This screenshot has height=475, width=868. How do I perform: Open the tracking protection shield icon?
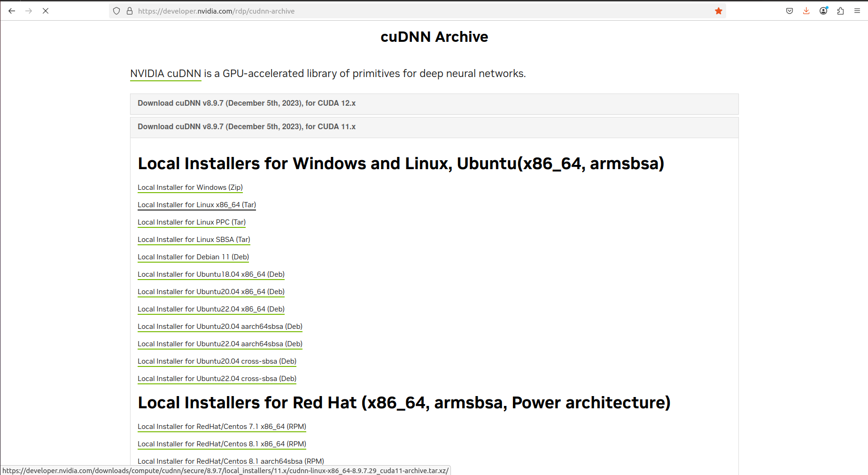click(116, 11)
